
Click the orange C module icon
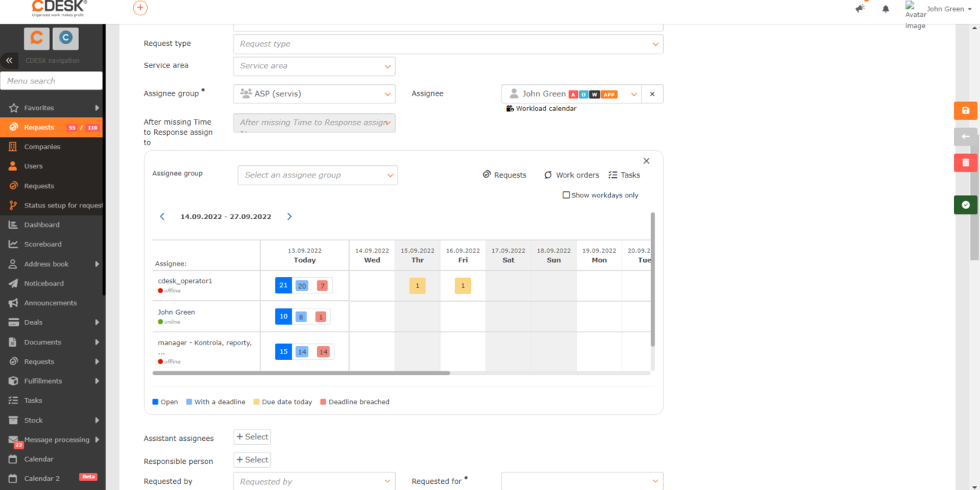(37, 37)
